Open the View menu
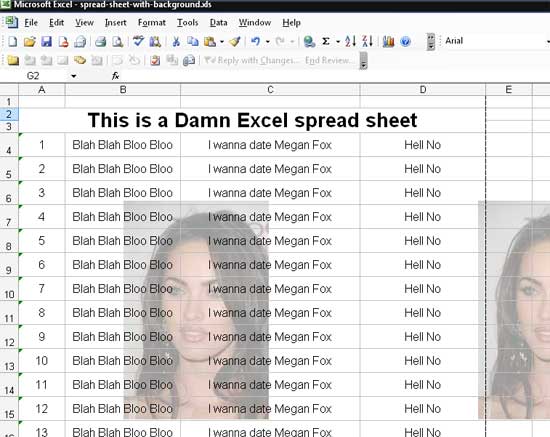550x437 pixels. coord(84,23)
